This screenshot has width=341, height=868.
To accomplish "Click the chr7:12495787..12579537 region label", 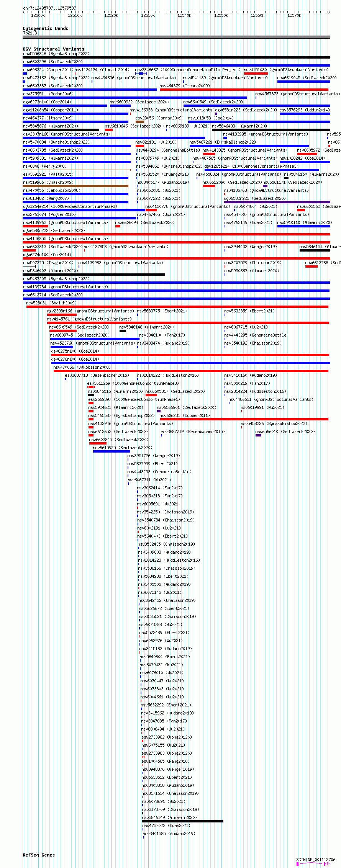I will tap(49, 8).
